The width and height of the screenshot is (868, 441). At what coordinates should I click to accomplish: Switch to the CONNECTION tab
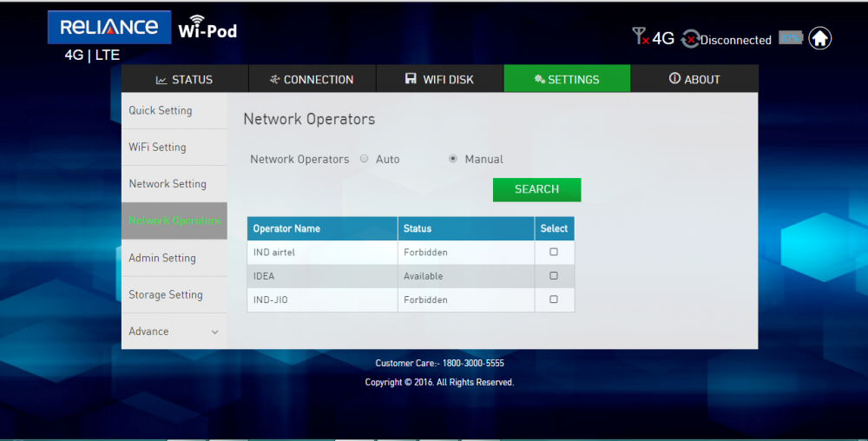pyautogui.click(x=312, y=79)
